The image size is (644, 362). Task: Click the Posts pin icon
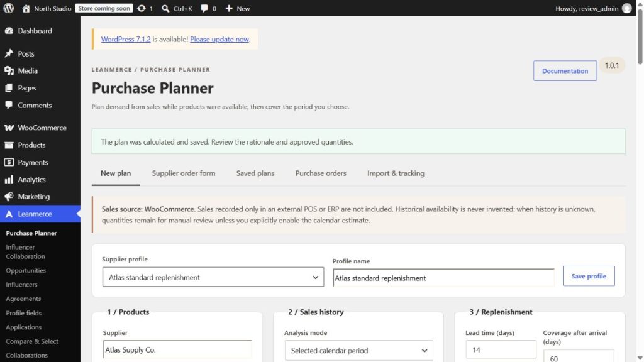coord(9,54)
